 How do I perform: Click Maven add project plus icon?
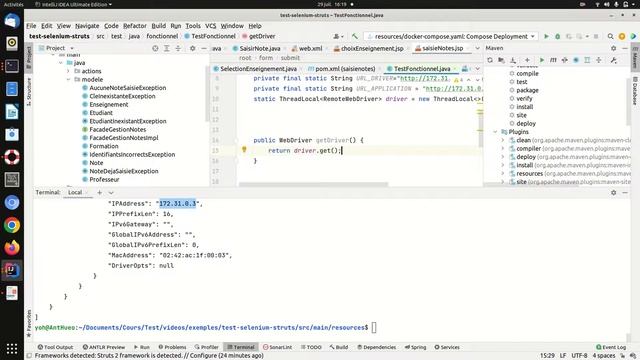pyautogui.click(x=527, y=60)
